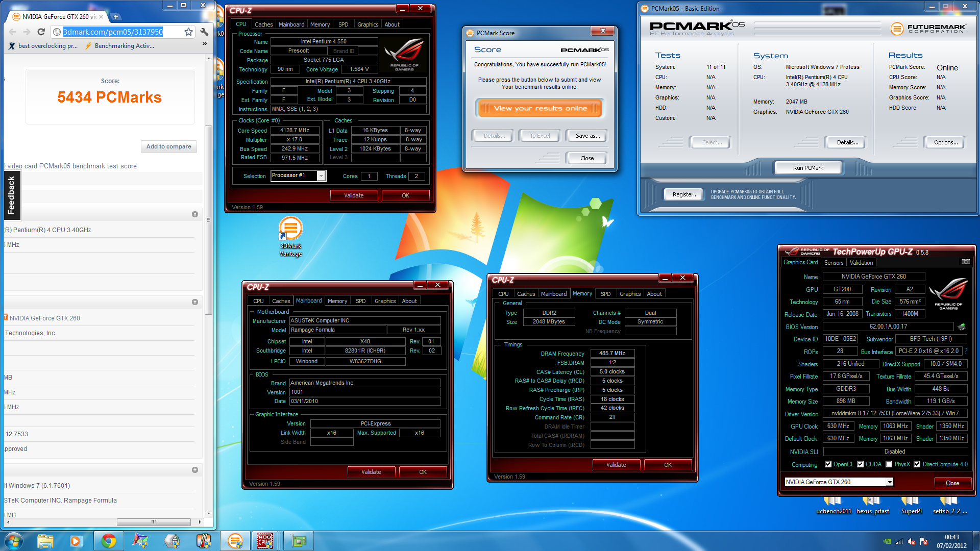Click Validate in the top CPU-Z window
The width and height of the screenshot is (980, 551).
click(354, 195)
